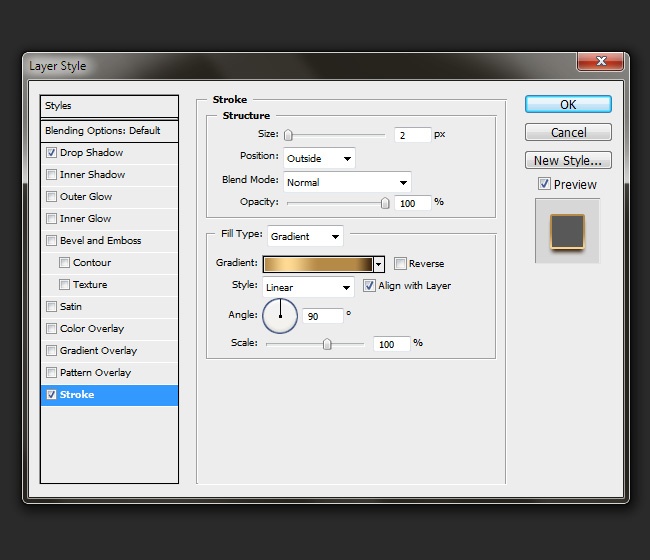Uncheck the Stroke effect checkbox
Image resolution: width=650 pixels, height=560 pixels.
51,394
